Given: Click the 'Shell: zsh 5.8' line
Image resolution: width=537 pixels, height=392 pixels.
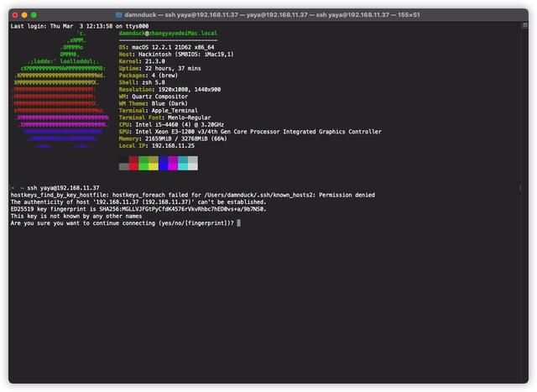Looking at the screenshot, I should click(142, 82).
